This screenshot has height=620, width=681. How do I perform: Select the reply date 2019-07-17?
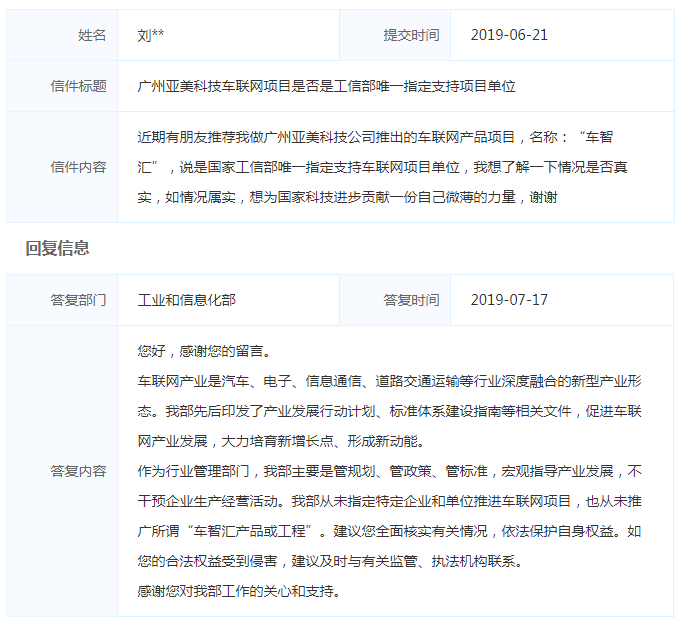[x=509, y=300]
